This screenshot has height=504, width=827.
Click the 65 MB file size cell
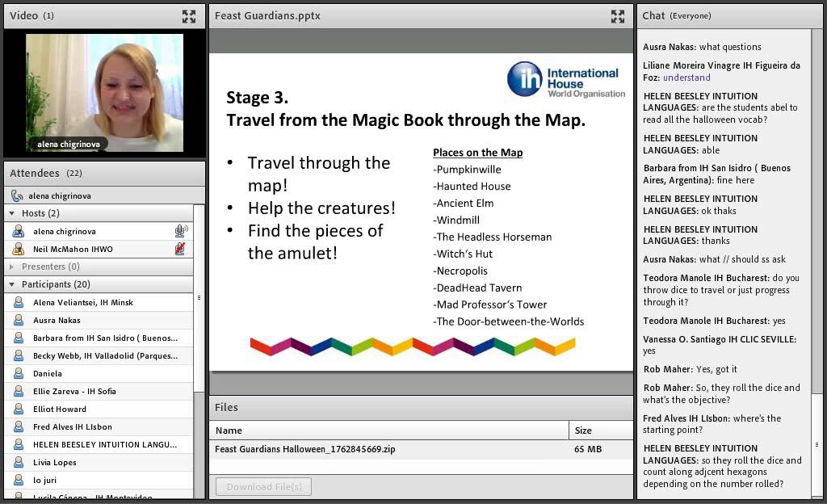[588, 449]
